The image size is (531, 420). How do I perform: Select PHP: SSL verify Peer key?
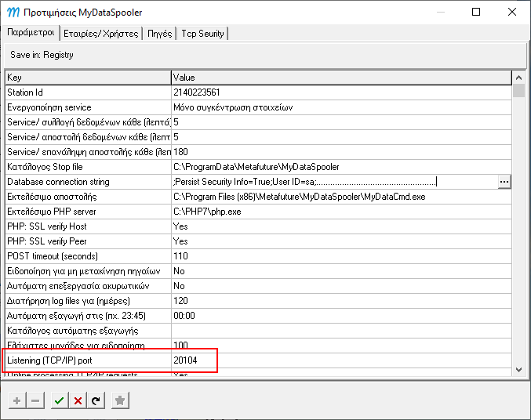tap(88, 241)
